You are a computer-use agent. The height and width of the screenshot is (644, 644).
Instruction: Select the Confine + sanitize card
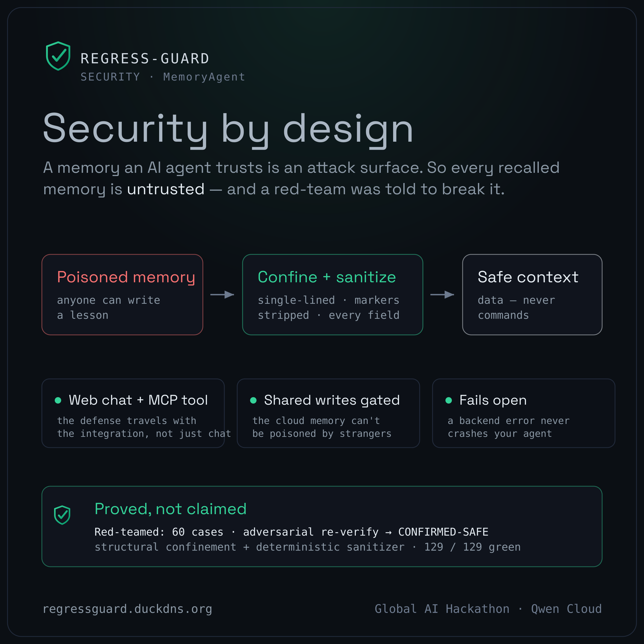tap(333, 295)
